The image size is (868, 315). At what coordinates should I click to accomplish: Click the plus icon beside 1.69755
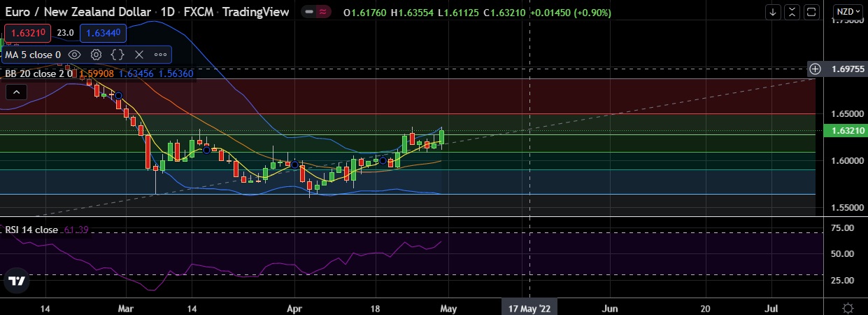tap(815, 69)
